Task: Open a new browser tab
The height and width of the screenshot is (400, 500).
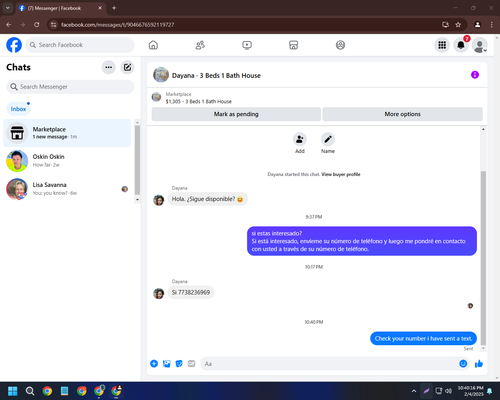Action: click(x=114, y=8)
